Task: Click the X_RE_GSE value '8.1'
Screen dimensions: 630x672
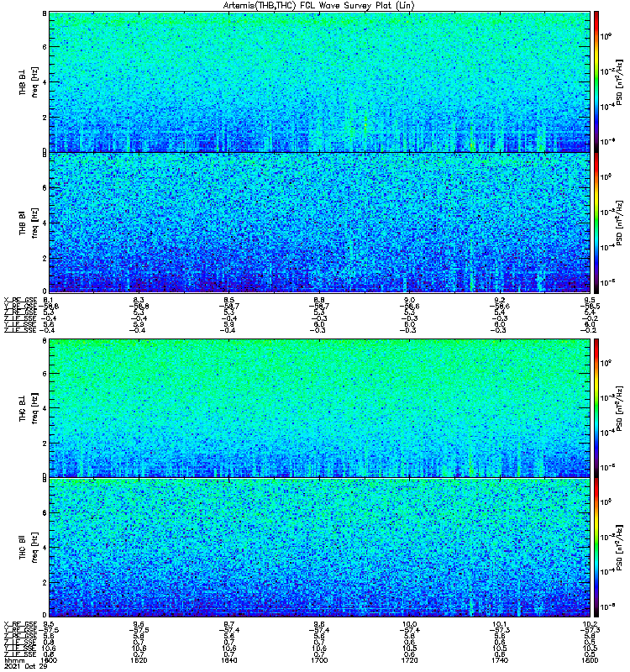Action: pyautogui.click(x=48, y=300)
